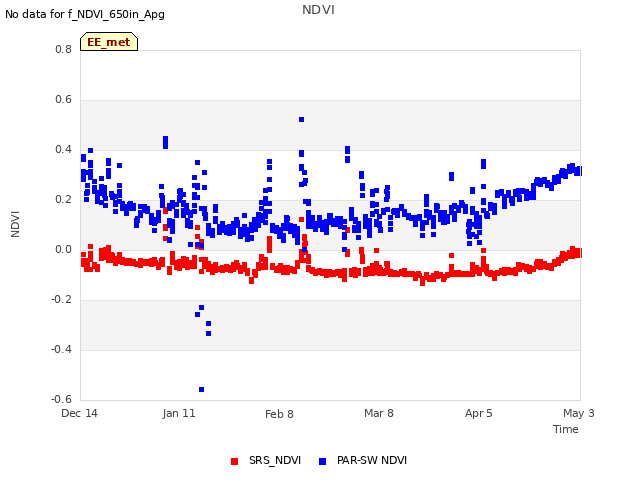Click the 0.4 y-axis tick label
Image resolution: width=640 pixels, height=480 pixels.
63,149
